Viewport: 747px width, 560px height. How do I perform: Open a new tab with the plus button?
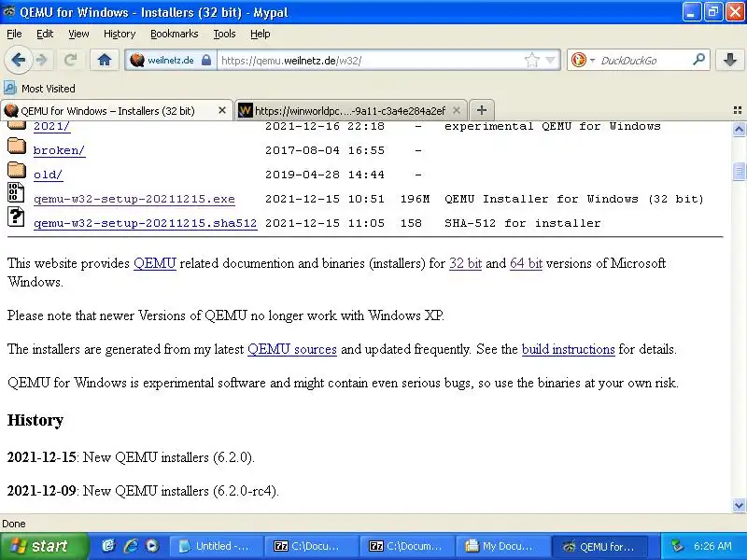[482, 110]
